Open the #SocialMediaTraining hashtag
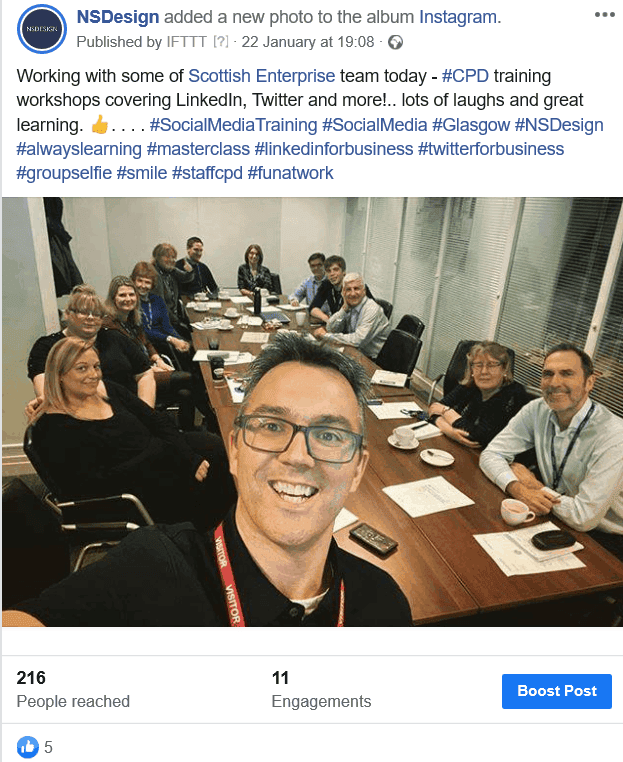 click(233, 125)
